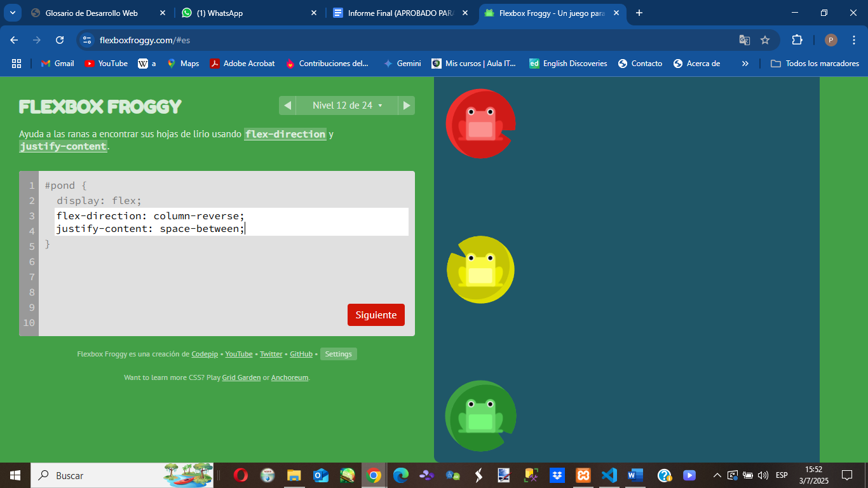
Task: Bookmark this page with the star icon
Action: (x=765, y=40)
